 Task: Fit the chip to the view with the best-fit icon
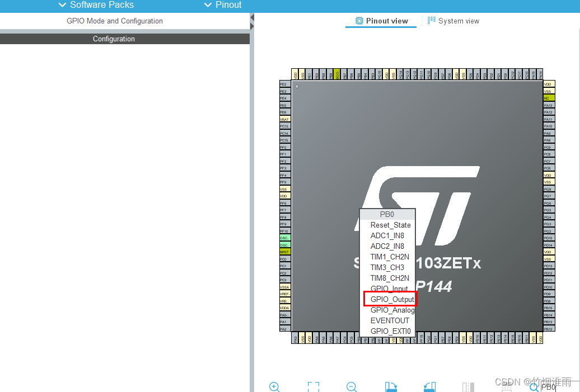[314, 386]
